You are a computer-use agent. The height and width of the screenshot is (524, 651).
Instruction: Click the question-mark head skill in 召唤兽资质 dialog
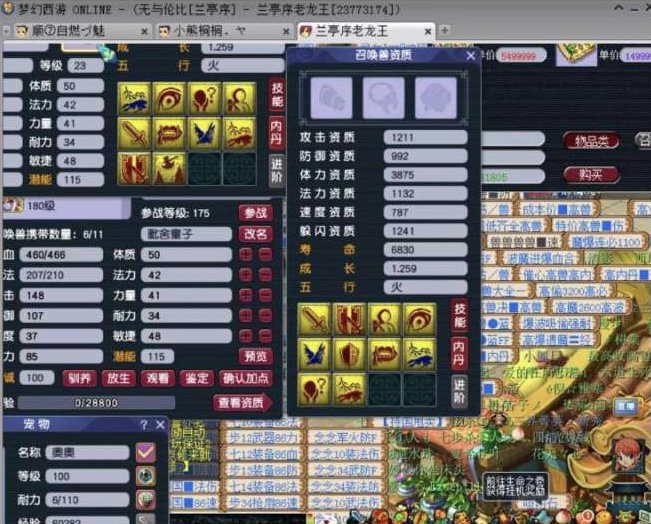coord(314,389)
